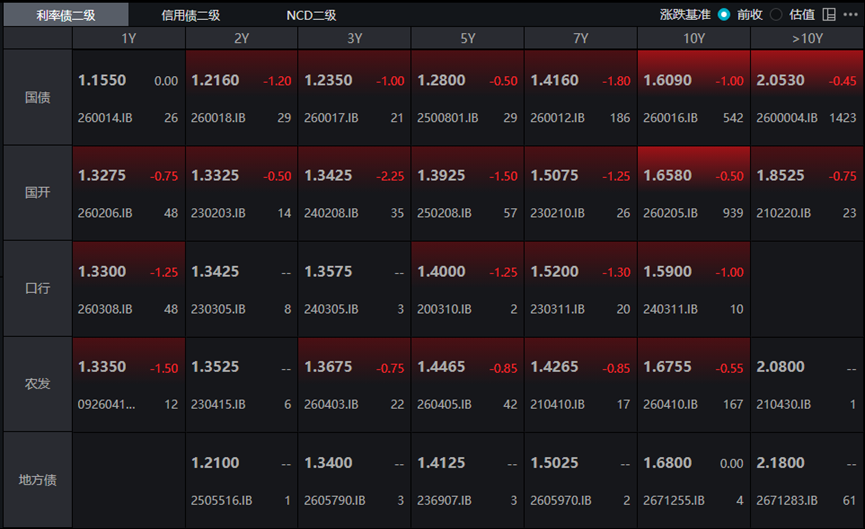Open bond code 260410.IB
The image size is (865, 529).
pos(670,405)
